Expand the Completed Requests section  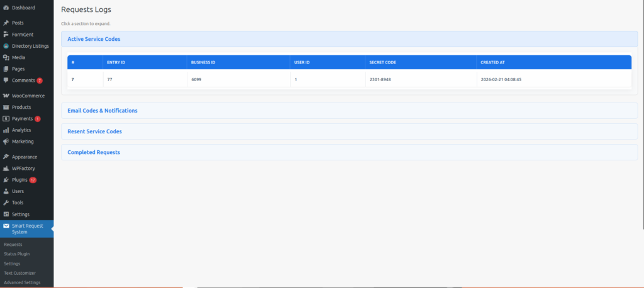(94, 152)
